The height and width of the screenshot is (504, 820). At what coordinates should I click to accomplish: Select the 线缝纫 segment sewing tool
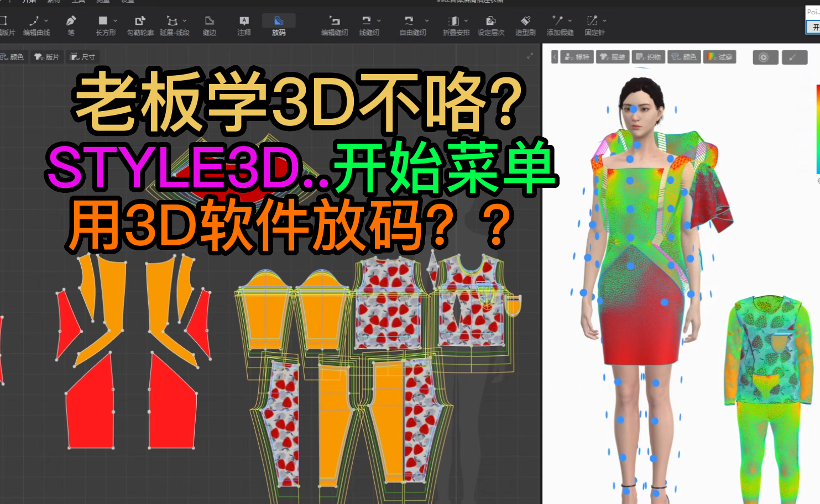point(369,26)
